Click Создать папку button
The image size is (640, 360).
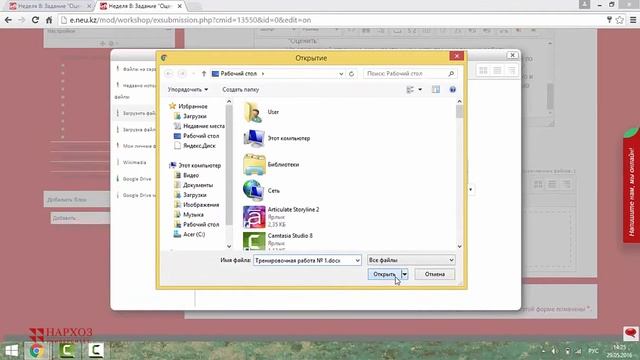point(240,89)
